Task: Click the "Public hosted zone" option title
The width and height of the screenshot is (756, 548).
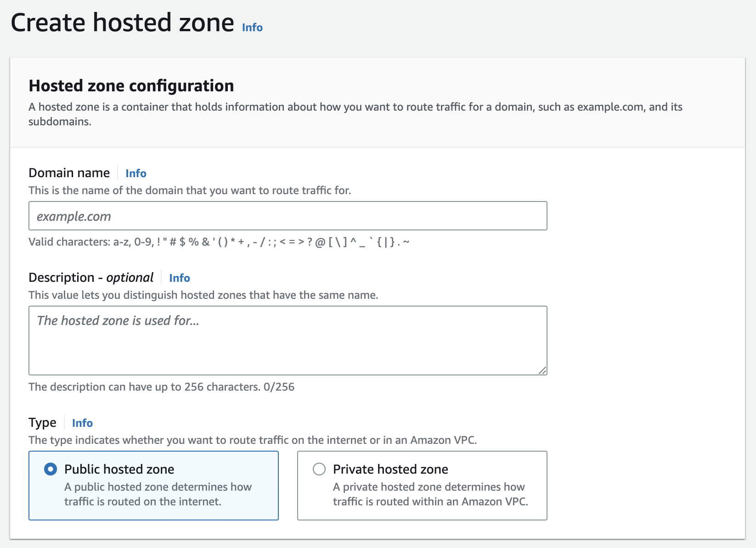Action: pyautogui.click(x=119, y=469)
